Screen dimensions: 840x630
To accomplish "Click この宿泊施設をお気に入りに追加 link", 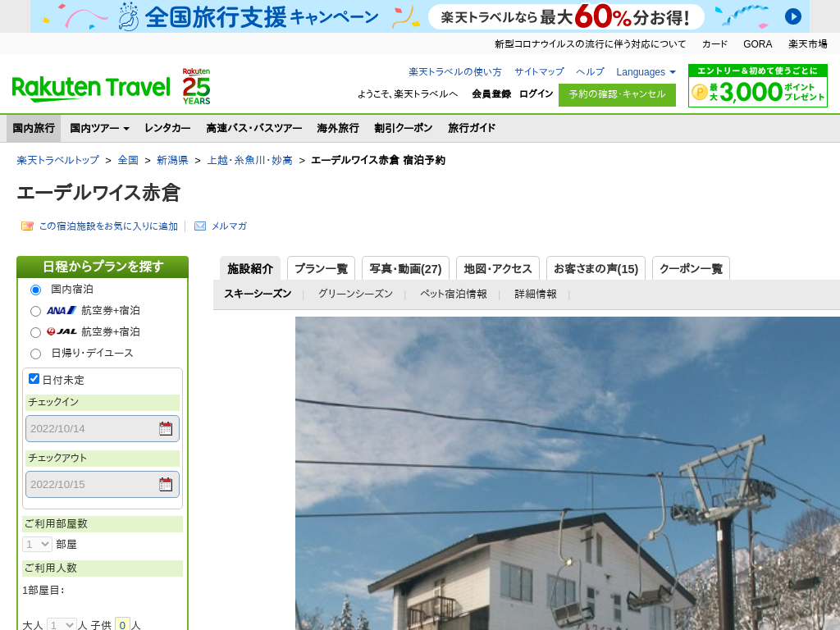I will tap(109, 226).
